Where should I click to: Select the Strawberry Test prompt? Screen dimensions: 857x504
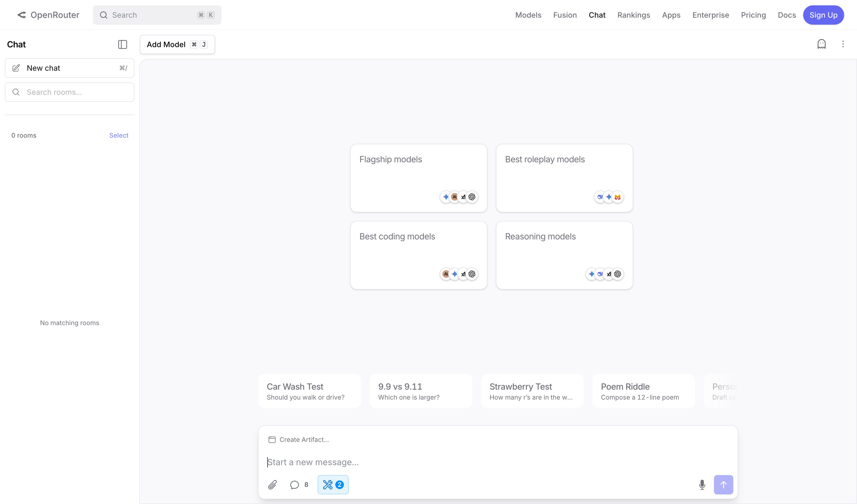click(532, 391)
